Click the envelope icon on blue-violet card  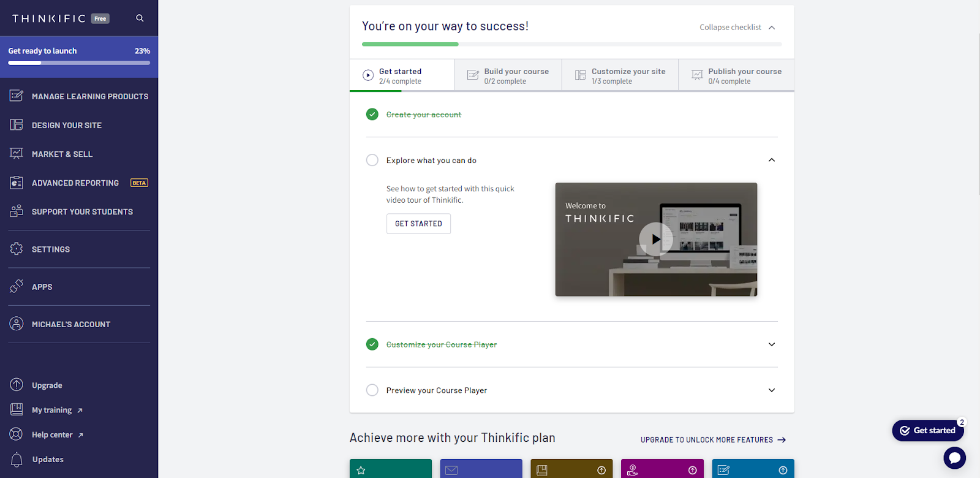(451, 471)
